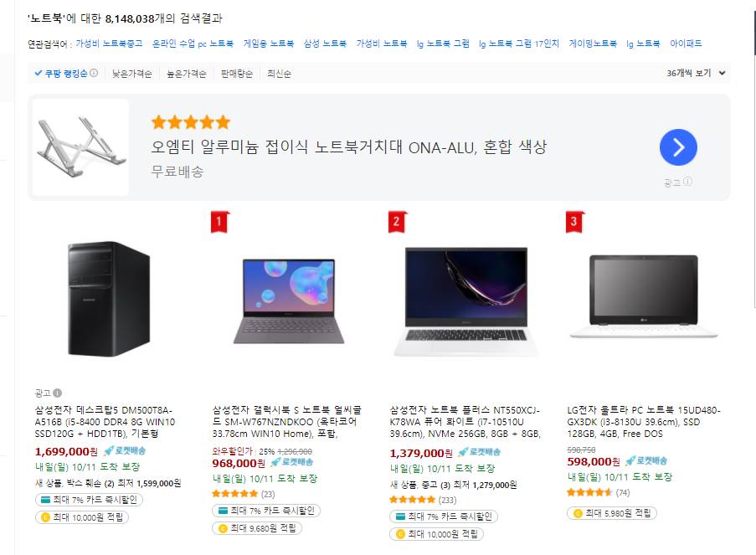Viewport: 756px width, 555px height.
Task: Open Samsung desktop DM500T8A product thumbnail
Action: coord(109,299)
